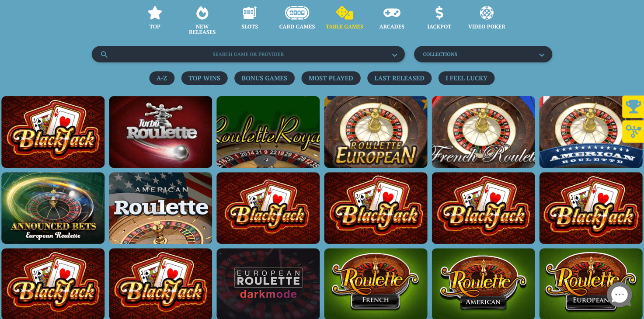
Task: Open the Slots machine icon category
Action: click(250, 13)
